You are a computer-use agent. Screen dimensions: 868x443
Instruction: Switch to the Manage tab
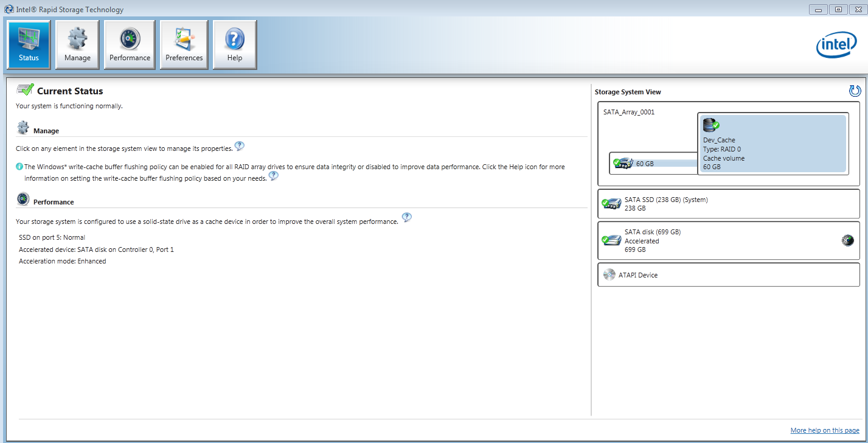point(77,44)
